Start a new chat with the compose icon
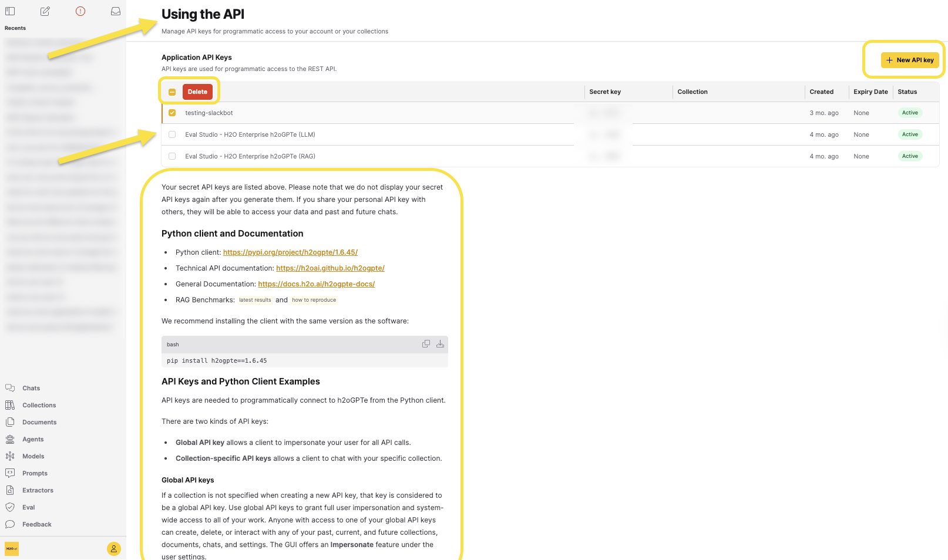Image resolution: width=948 pixels, height=560 pixels. click(x=45, y=11)
